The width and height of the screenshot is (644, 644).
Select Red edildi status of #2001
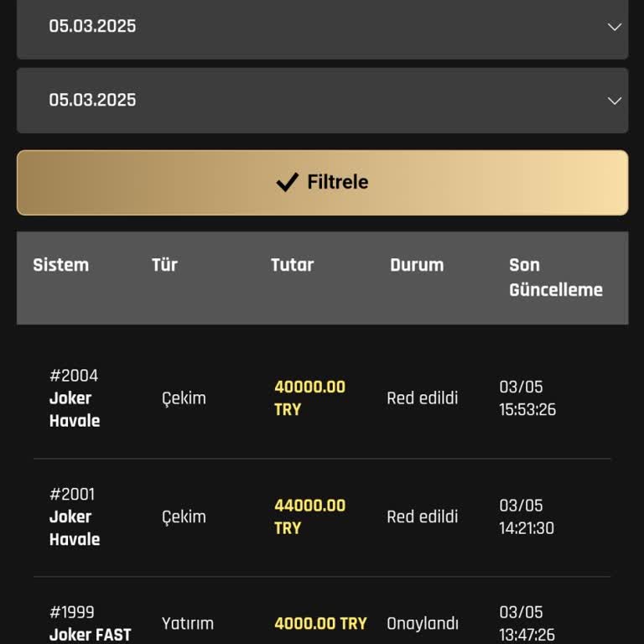coord(422,517)
